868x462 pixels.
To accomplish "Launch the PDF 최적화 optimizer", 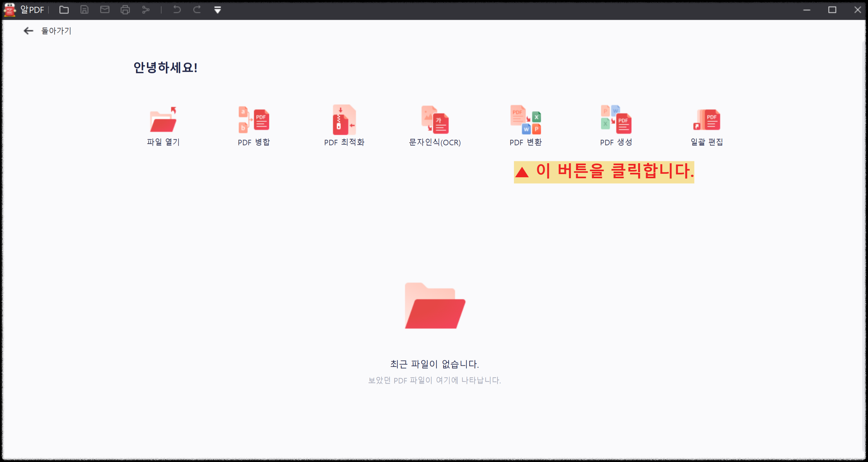I will [x=344, y=125].
